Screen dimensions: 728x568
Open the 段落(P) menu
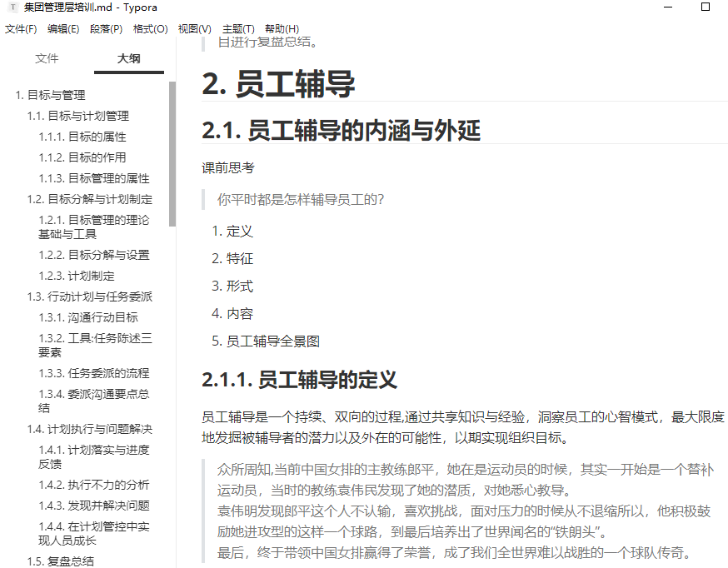(x=107, y=29)
